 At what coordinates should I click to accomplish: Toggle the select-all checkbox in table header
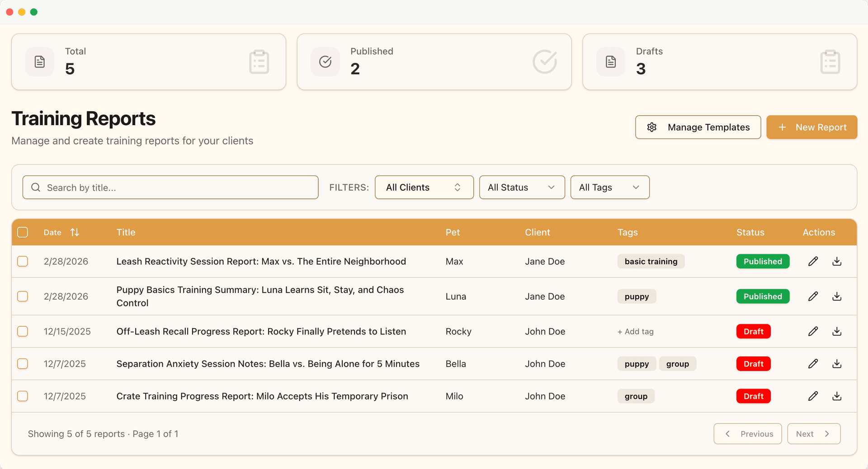click(x=23, y=232)
